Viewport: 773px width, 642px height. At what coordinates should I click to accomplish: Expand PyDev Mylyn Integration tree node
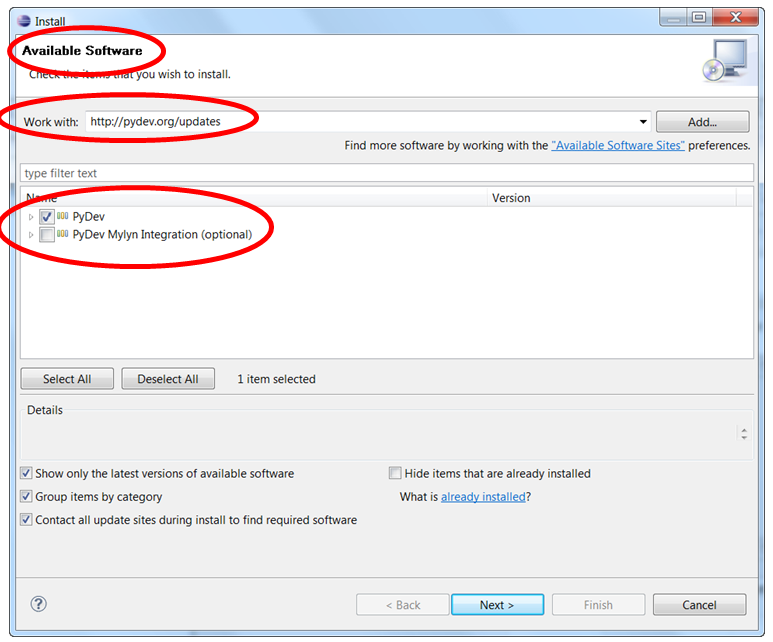[x=32, y=235]
